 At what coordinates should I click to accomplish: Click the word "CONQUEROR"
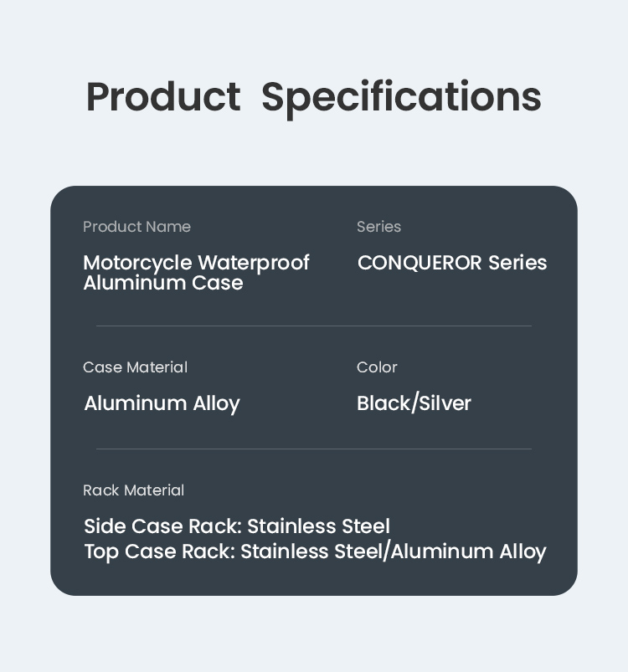[420, 263]
